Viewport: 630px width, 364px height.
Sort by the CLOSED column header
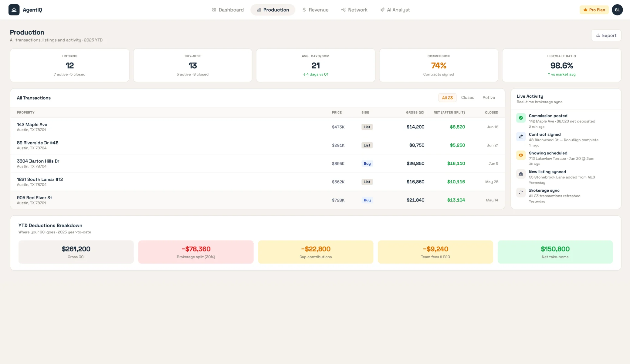coord(492,113)
